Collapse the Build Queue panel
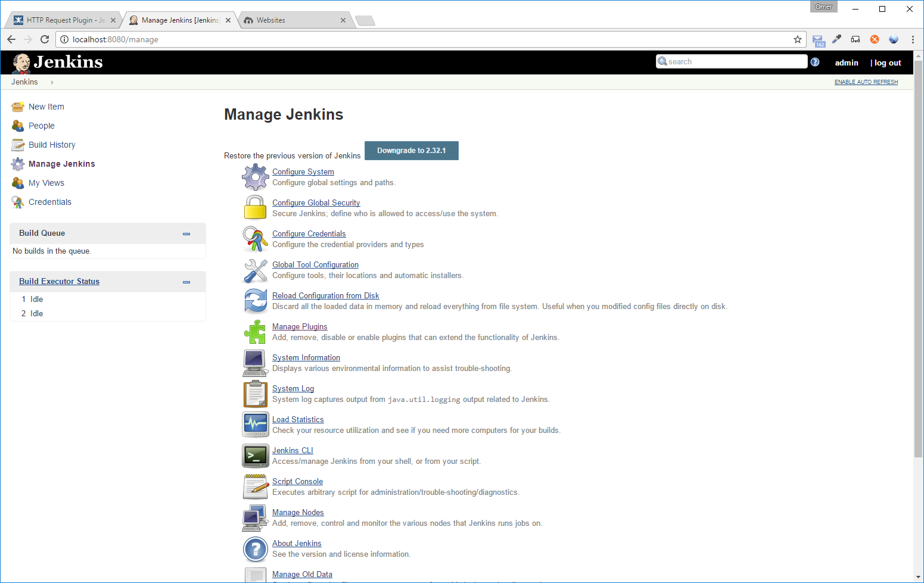924x583 pixels. pyautogui.click(x=186, y=233)
